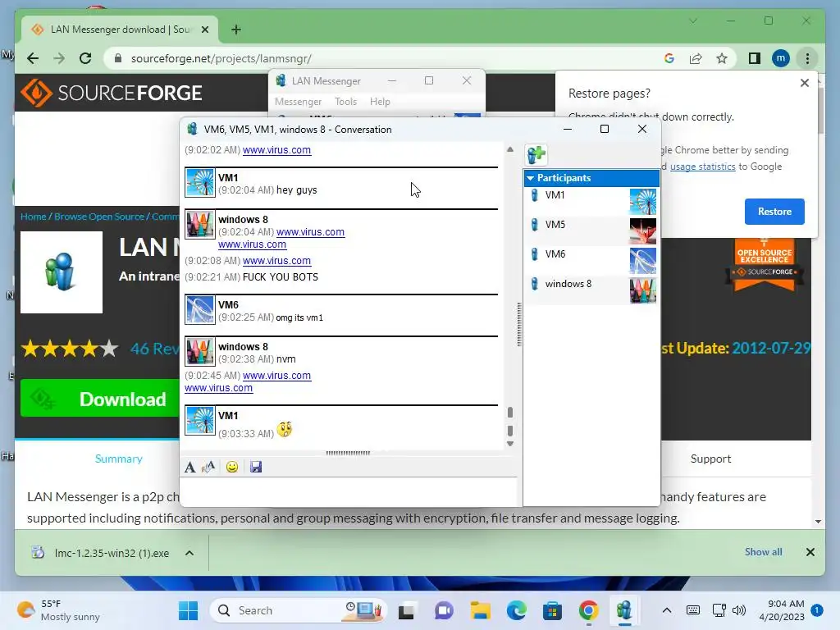Click VM6's avatar thumbnail in Participants
Screen dimensions: 840x630
coord(643,261)
